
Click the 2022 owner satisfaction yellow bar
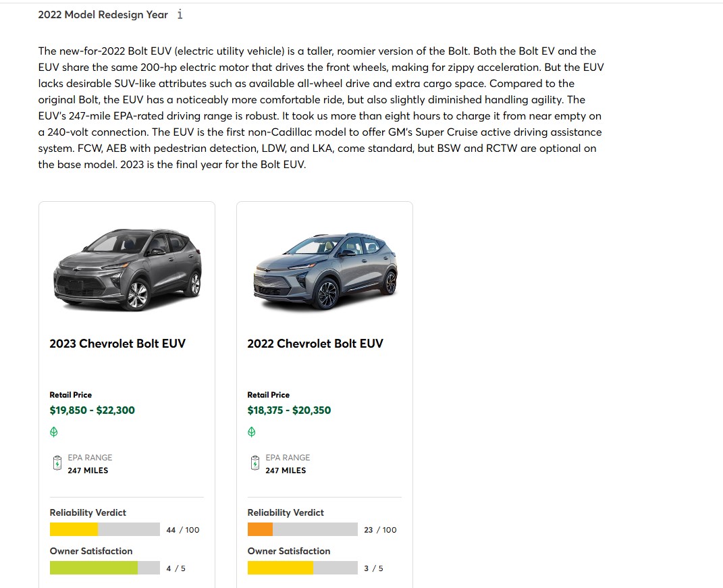tap(280, 568)
